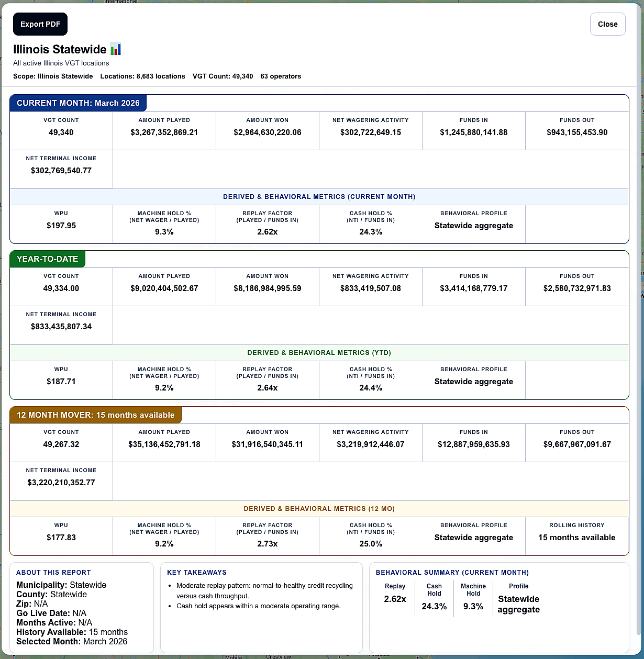This screenshot has width=644, height=659.
Task: Click Behavioral Summary Replay 2.62x
Action: coord(395,599)
